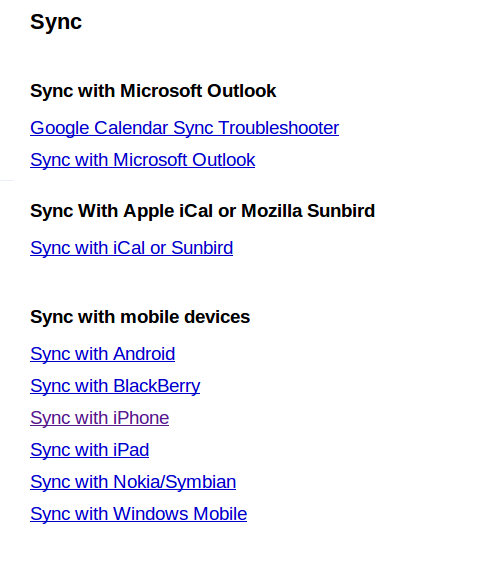Open the Sync with BlackBerry link
Image resolution: width=490 pixels, height=571 pixels.
(115, 386)
